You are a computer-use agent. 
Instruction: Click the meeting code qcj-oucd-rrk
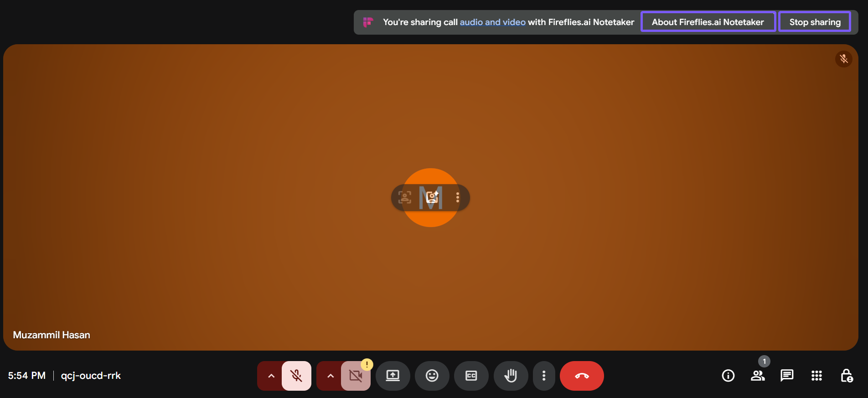coord(91,376)
